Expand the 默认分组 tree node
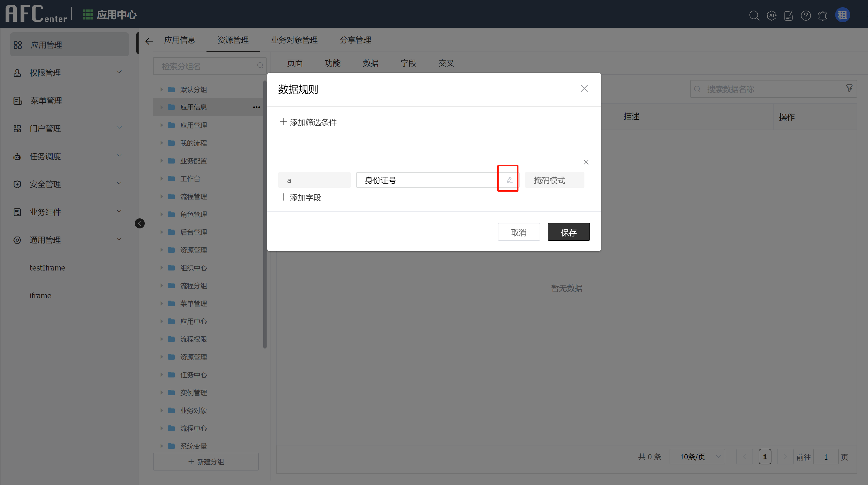Image resolution: width=868 pixels, height=485 pixels. (x=162, y=89)
